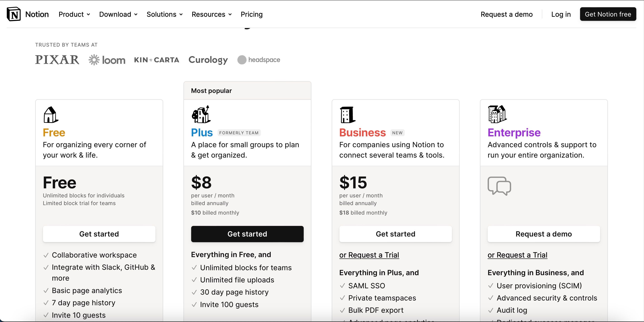Viewport: 644px width, 322px height.
Task: Click checkmark beside SAML SSO
Action: point(343,286)
